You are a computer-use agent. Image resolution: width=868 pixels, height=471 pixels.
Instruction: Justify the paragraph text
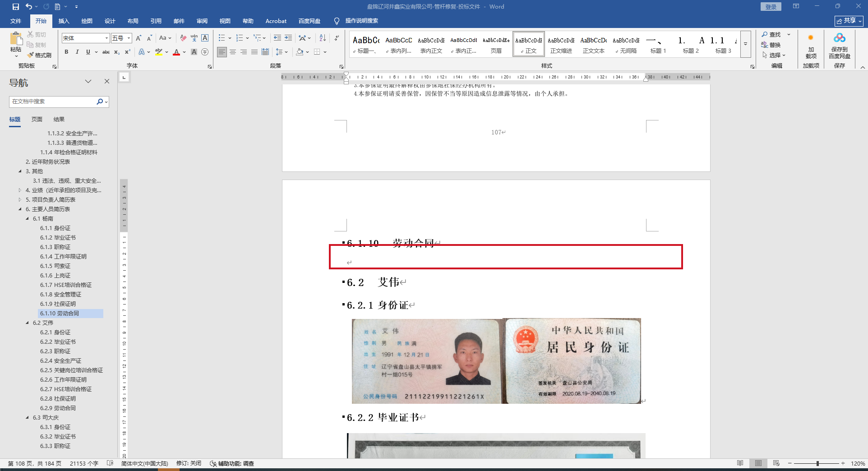point(254,52)
